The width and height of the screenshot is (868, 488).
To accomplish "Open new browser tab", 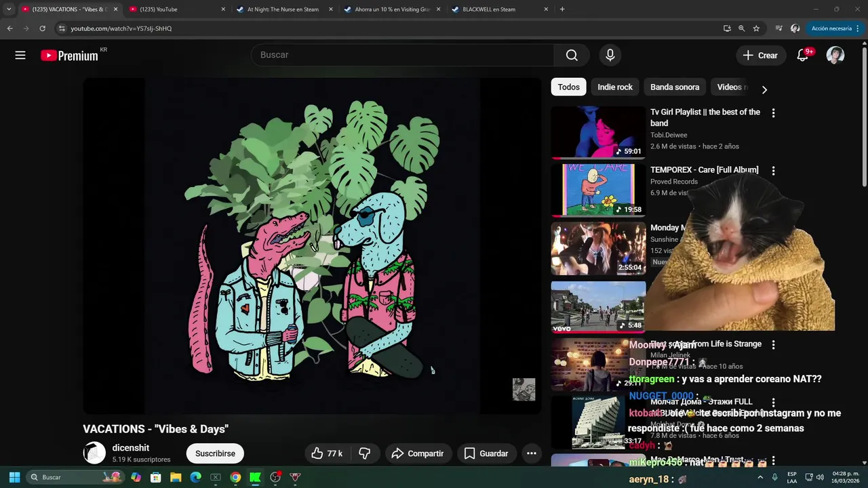I will tap(562, 9).
